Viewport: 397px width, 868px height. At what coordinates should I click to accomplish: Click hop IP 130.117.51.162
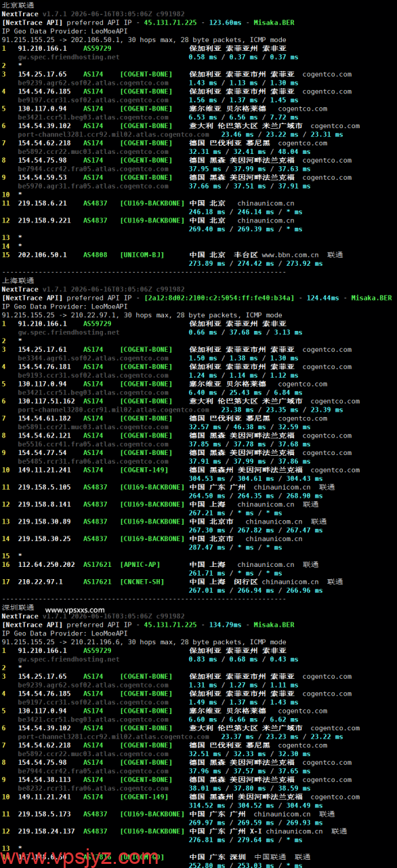point(46,401)
